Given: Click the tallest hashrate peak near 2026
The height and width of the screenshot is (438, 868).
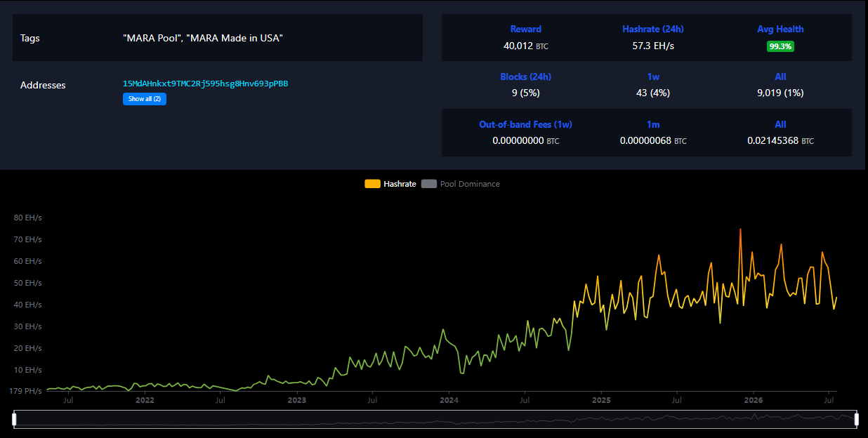Looking at the screenshot, I should [x=740, y=229].
